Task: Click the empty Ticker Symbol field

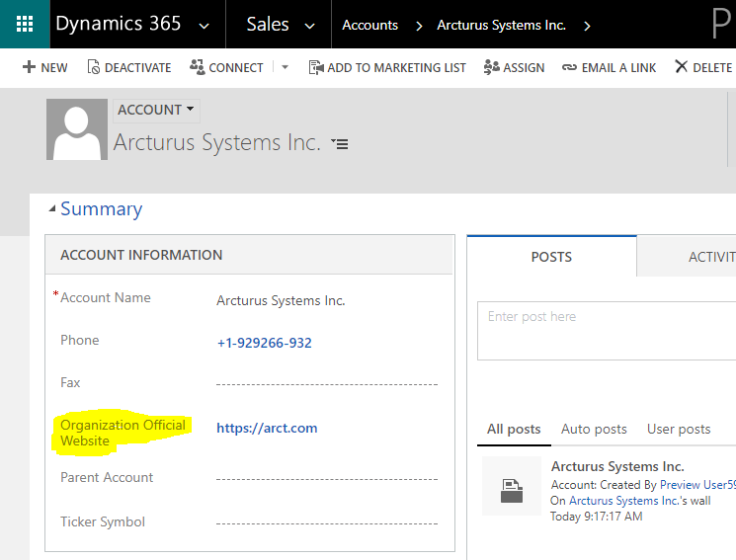Action: 327,522
